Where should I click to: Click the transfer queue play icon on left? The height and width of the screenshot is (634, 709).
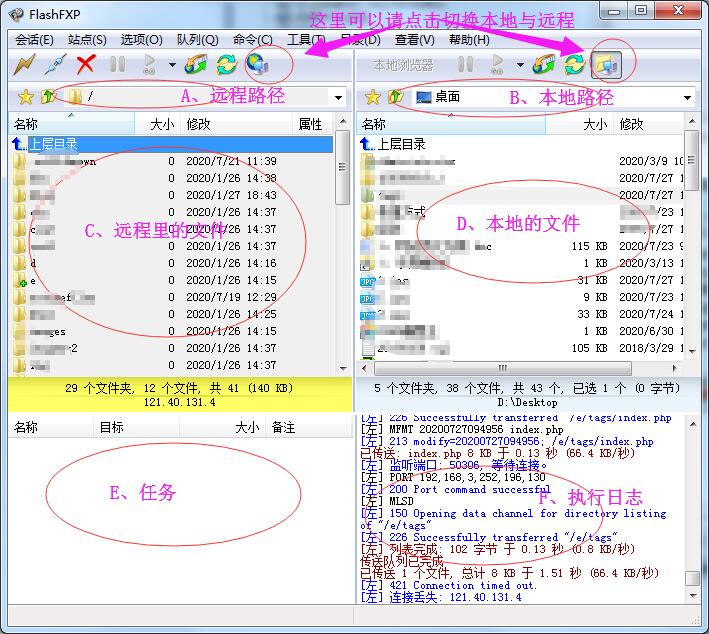149,64
